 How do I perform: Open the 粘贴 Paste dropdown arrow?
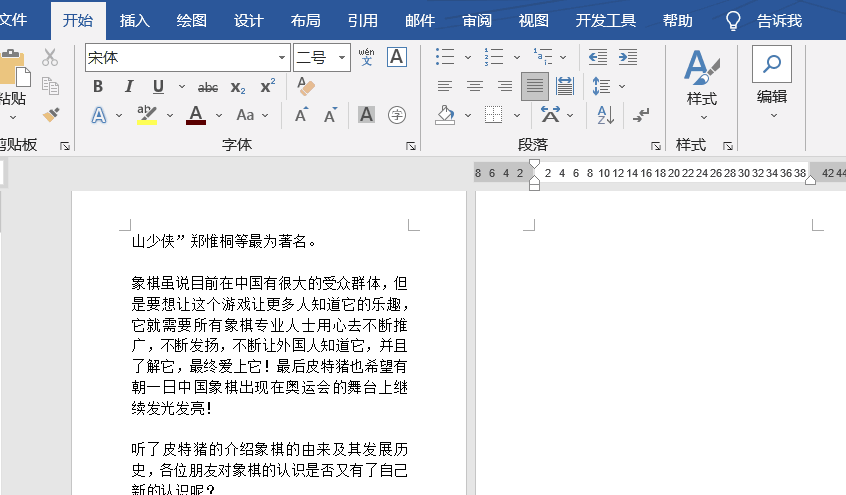click(x=13, y=117)
